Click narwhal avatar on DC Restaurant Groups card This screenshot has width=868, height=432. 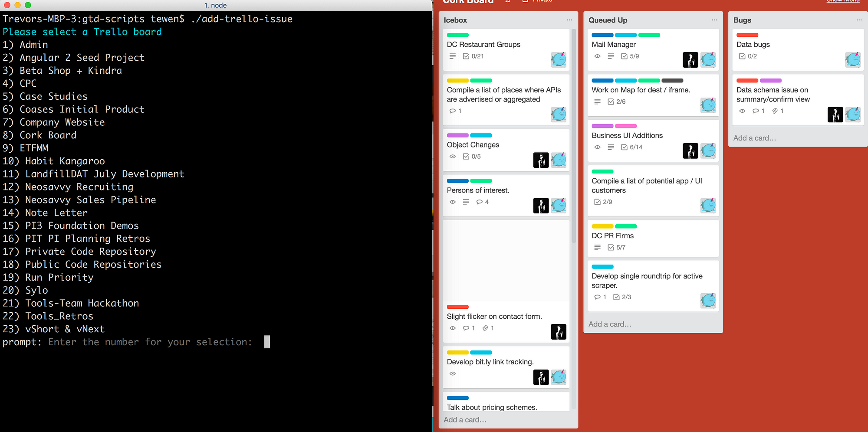(x=559, y=59)
